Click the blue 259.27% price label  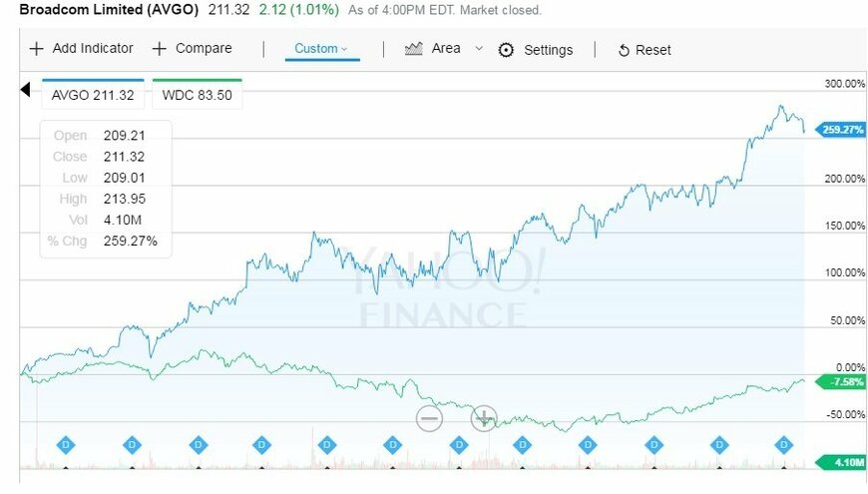pos(840,130)
